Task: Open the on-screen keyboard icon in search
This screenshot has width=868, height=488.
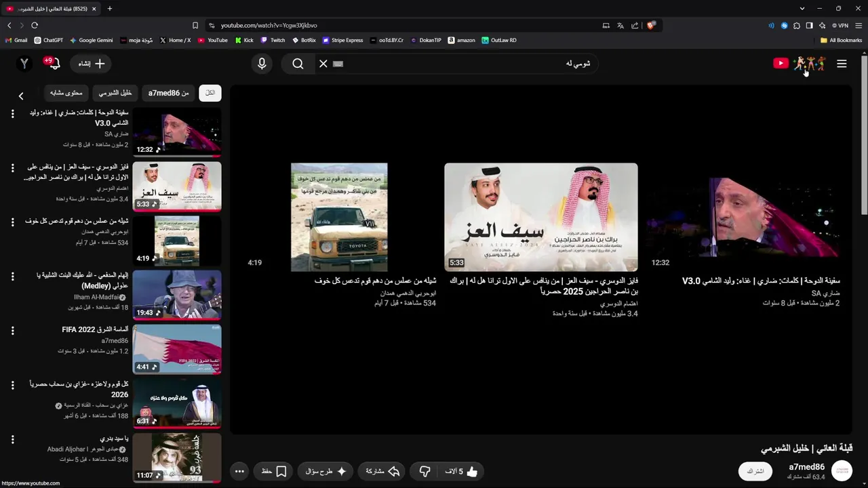Action: [x=338, y=64]
